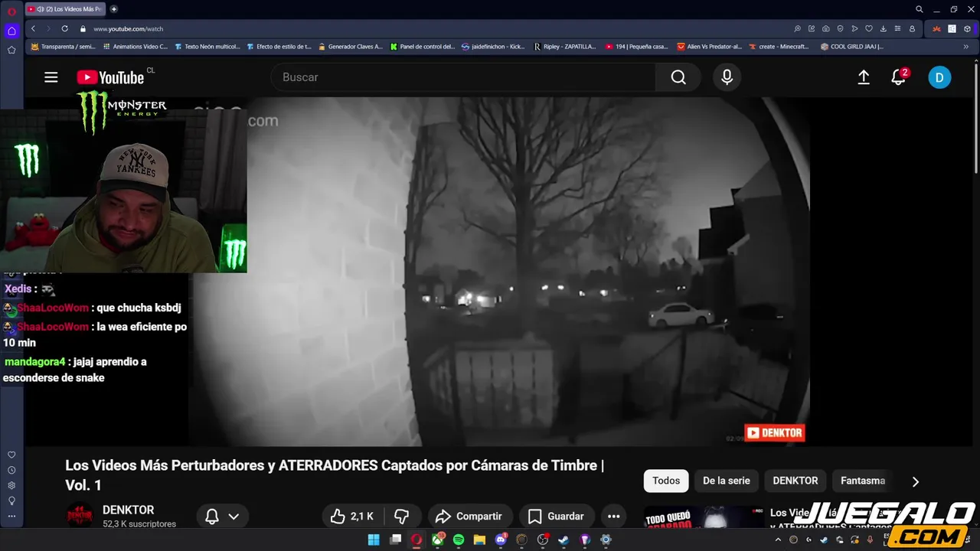Open Windows Start menu
Viewport: 980px width, 551px height.
[374, 540]
